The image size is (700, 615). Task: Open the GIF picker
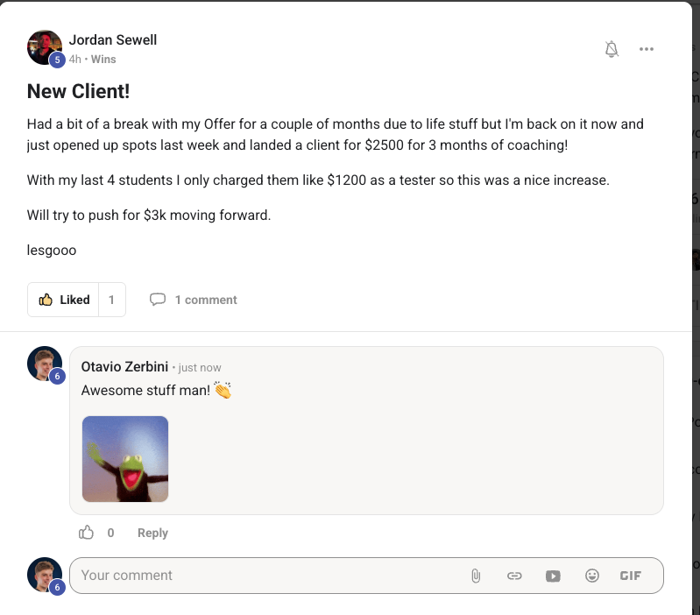click(x=631, y=576)
